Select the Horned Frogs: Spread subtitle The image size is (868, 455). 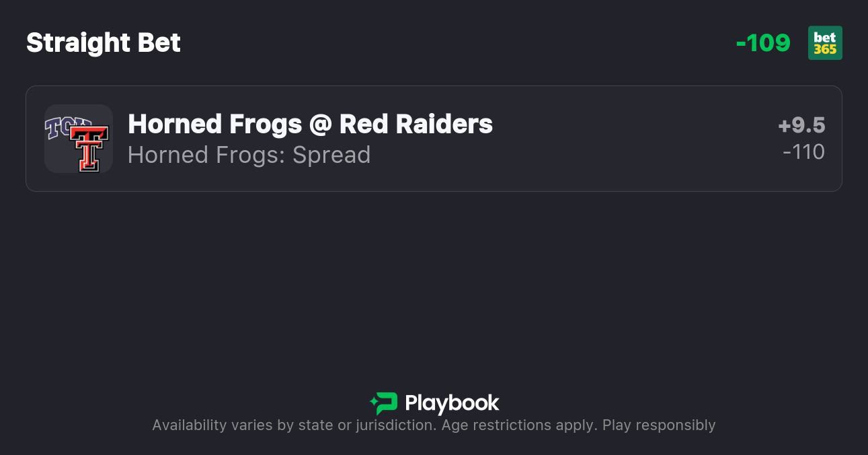point(249,155)
